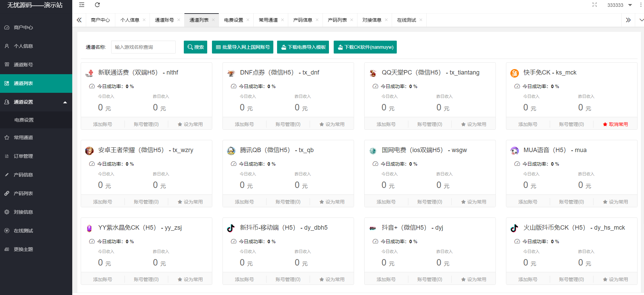
Task: Click the 新抖币-移动端 TikTok logo
Action: tap(231, 228)
